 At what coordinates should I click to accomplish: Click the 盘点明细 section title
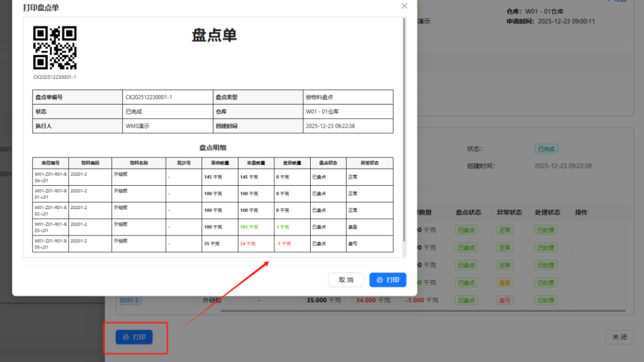pos(213,147)
